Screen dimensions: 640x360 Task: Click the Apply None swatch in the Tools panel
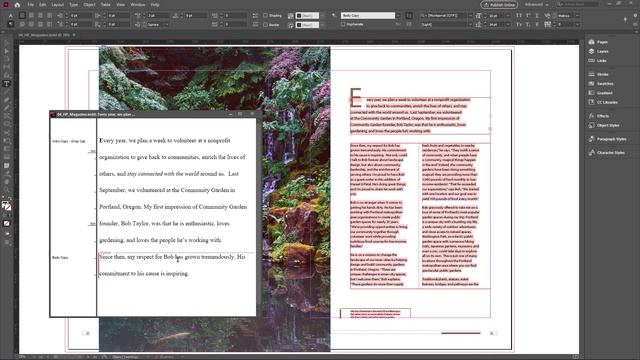coord(7,223)
